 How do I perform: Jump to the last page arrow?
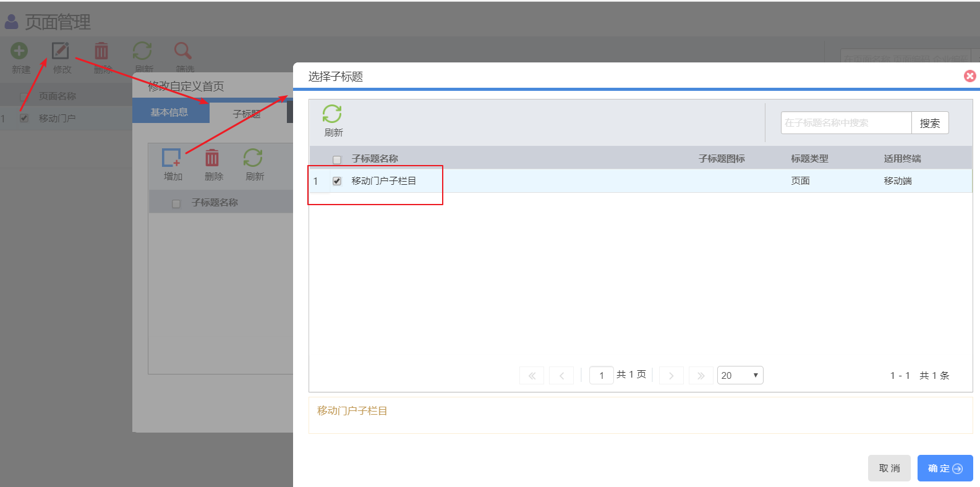coord(701,375)
